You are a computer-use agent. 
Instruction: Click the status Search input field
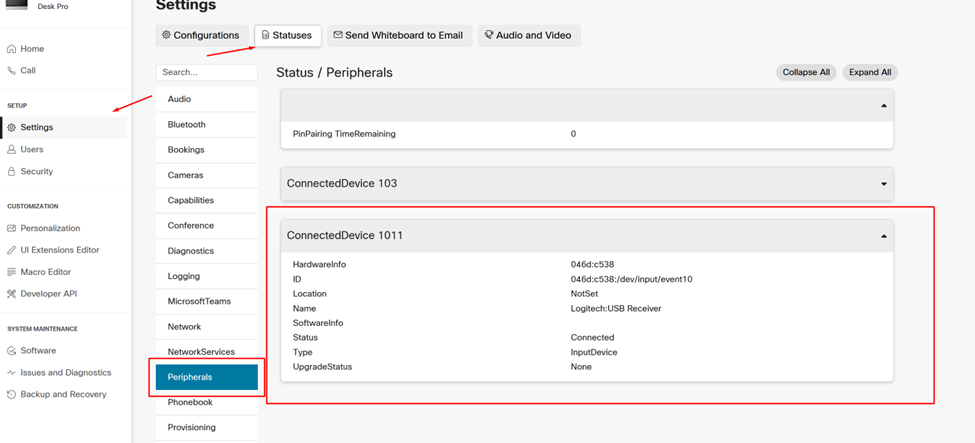[207, 73]
